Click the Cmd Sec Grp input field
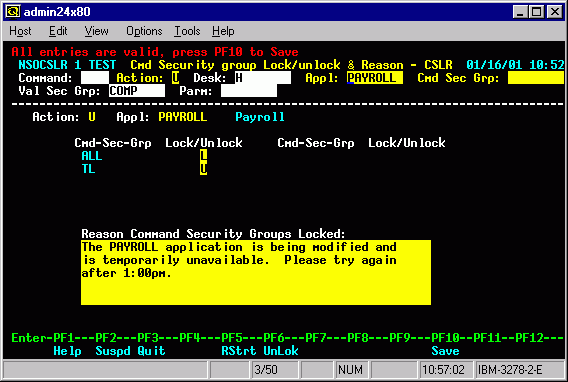Viewport: 568px width, 382px height. 536,78
